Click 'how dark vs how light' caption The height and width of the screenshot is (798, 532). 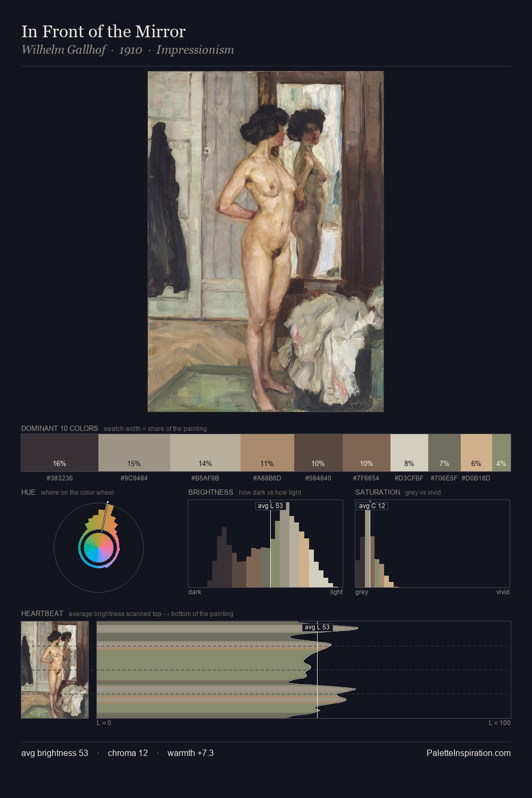[x=270, y=493]
